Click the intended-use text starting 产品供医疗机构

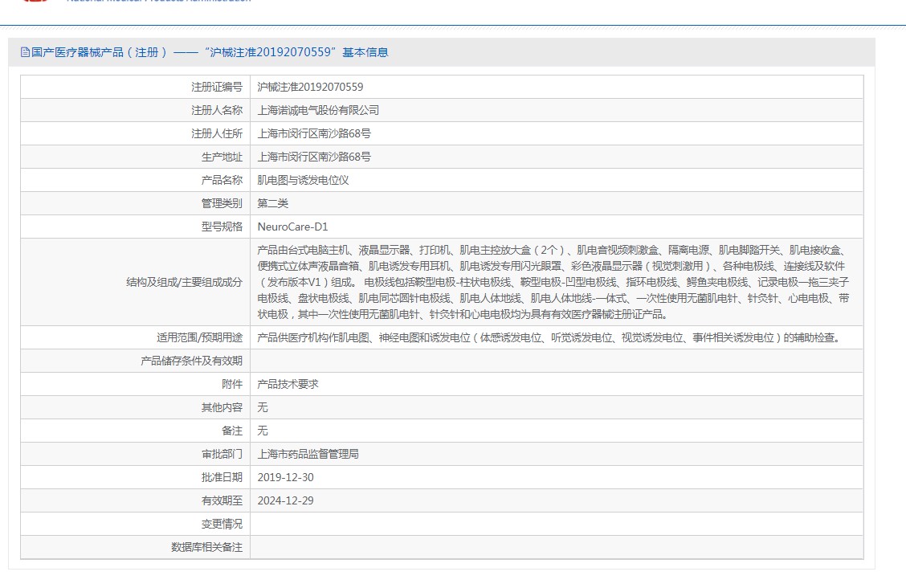pyautogui.click(x=549, y=338)
